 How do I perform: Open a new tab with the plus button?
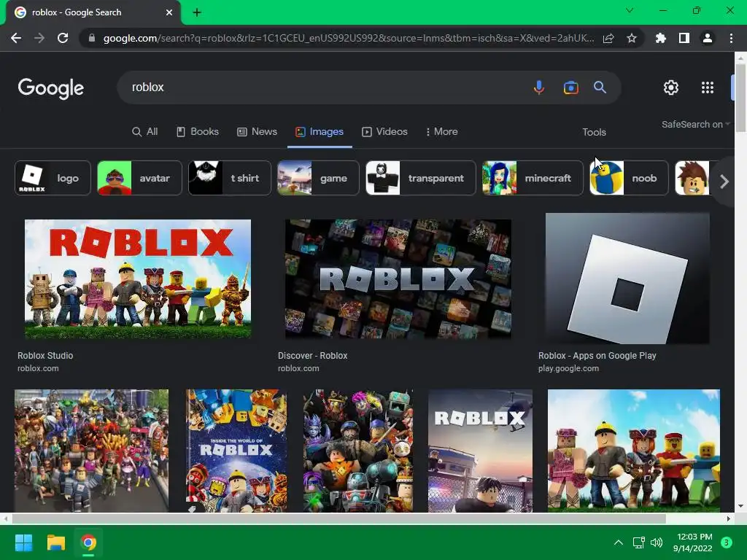click(x=197, y=12)
